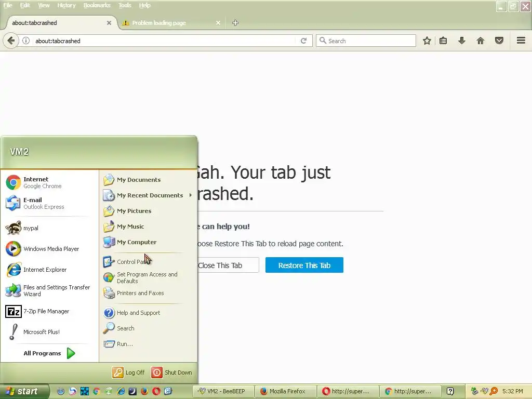Click the address bar showing about:tabcrashed

tap(163, 41)
